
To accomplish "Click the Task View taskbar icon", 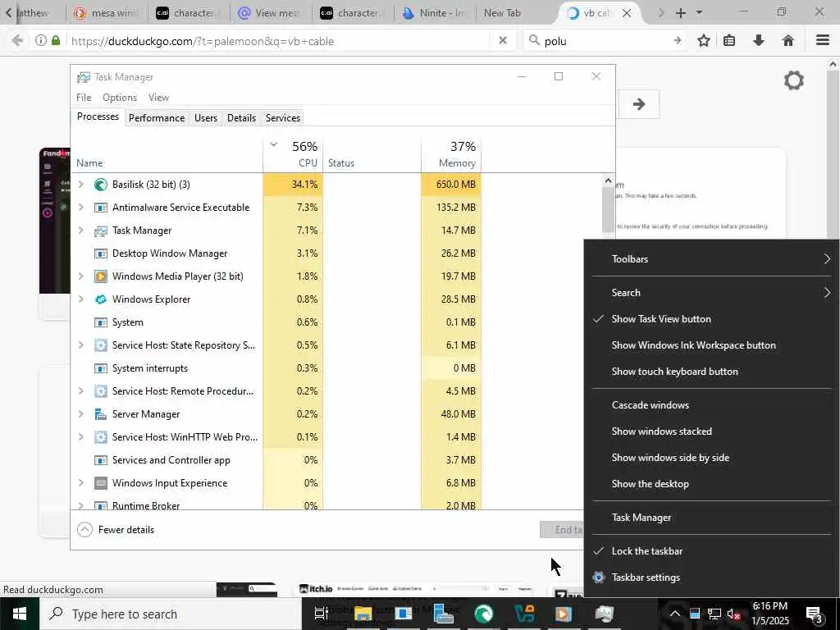I will (x=322, y=614).
